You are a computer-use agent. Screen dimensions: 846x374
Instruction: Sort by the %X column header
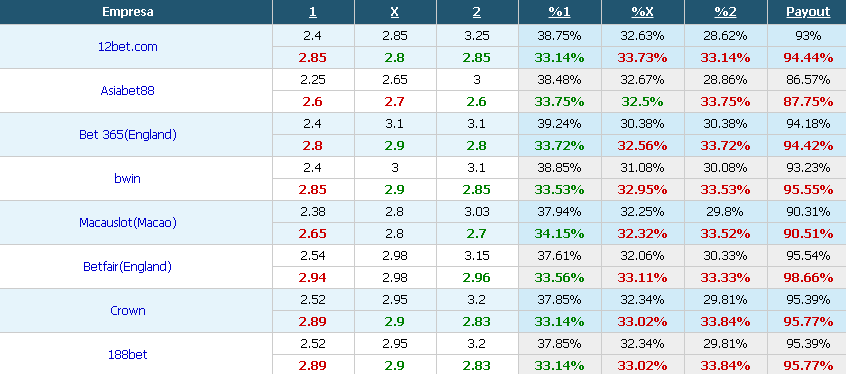point(642,12)
